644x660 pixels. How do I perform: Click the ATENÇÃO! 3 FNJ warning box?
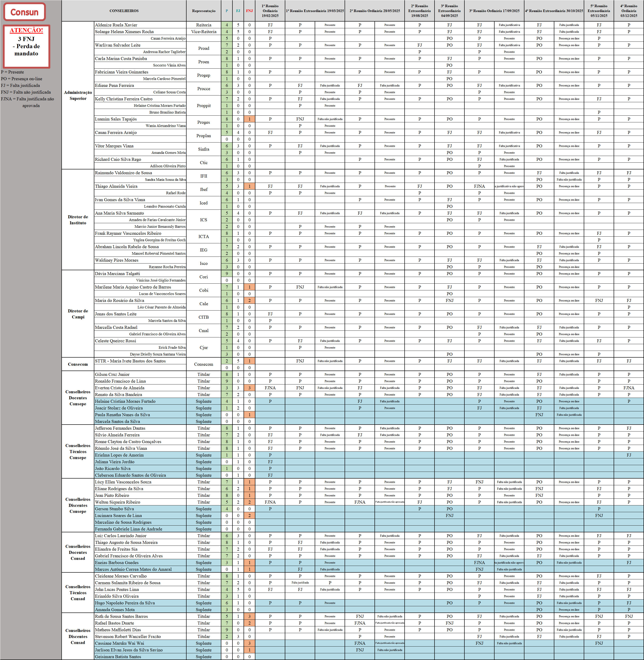click(26, 47)
